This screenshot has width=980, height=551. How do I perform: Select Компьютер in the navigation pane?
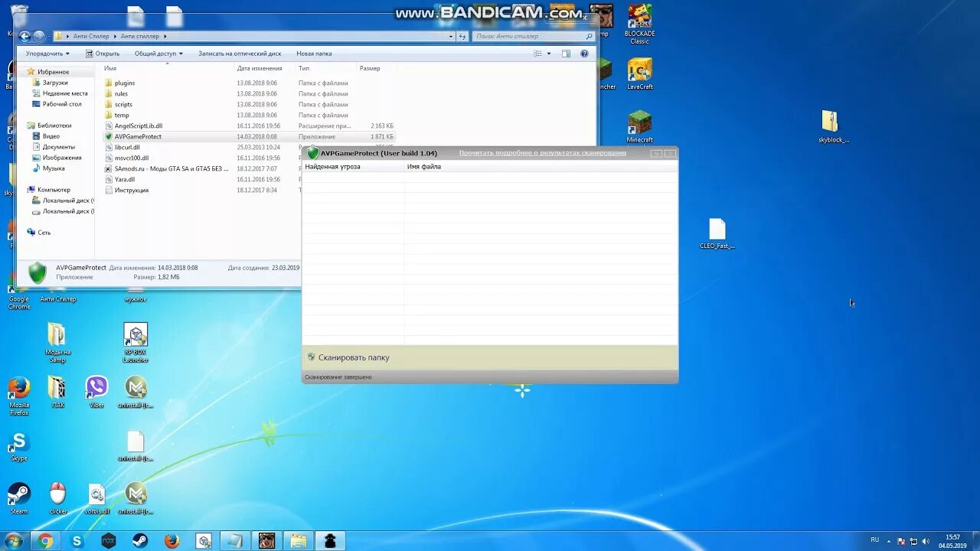(x=54, y=190)
